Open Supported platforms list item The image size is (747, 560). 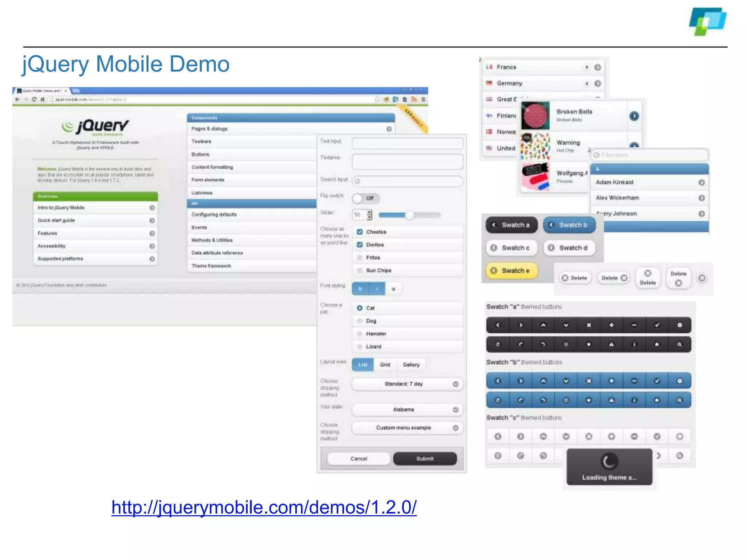coord(96,258)
